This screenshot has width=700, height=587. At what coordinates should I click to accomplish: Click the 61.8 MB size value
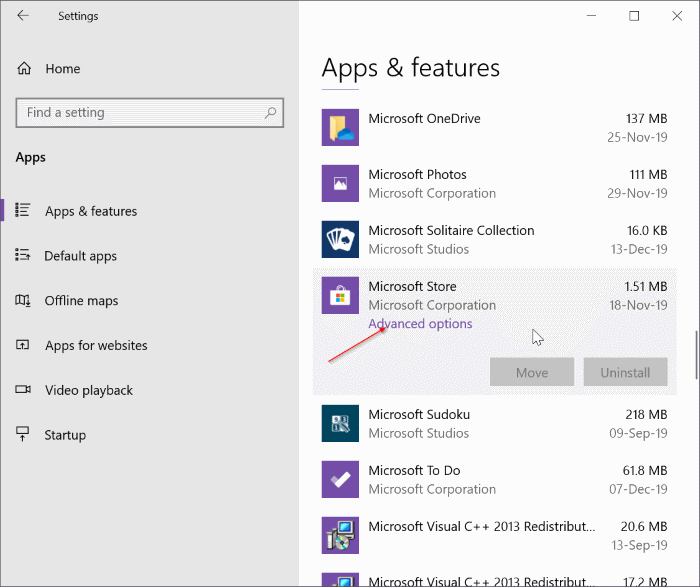(x=645, y=470)
